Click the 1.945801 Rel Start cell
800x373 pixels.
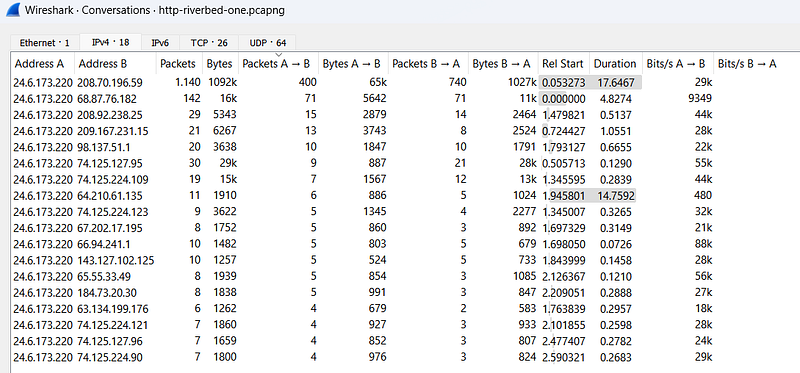point(564,196)
